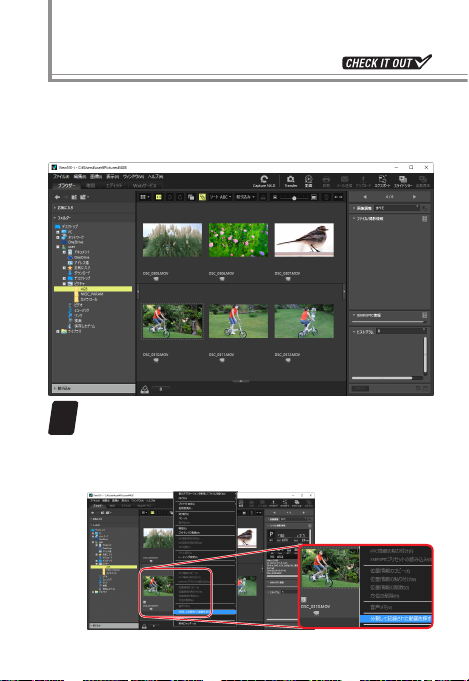Screen dimensions: 469x681
Task: Expand the PC node in folder tree
Action: (58, 232)
